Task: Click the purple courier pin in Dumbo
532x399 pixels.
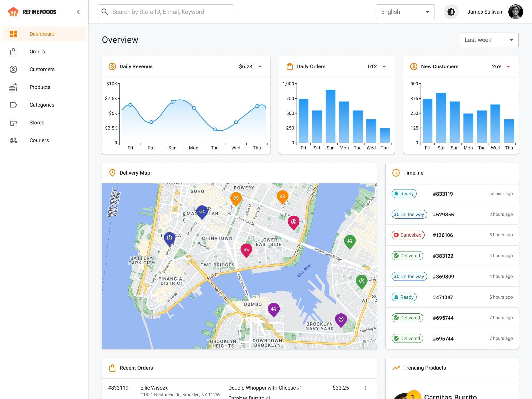Action: (274, 309)
